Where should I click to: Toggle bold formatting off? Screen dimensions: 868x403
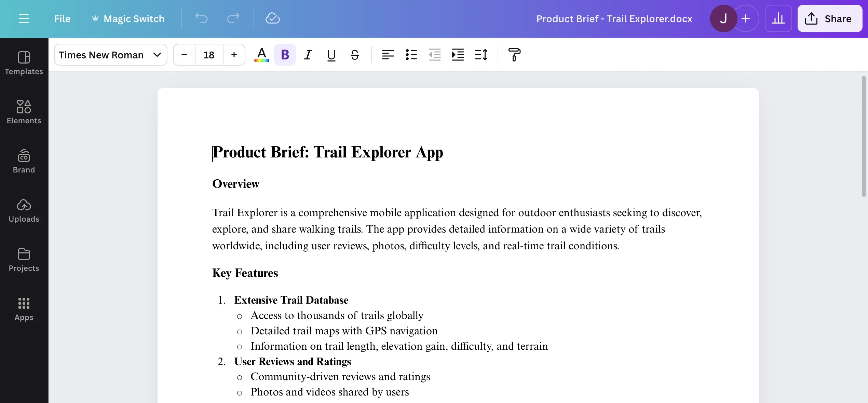point(285,55)
